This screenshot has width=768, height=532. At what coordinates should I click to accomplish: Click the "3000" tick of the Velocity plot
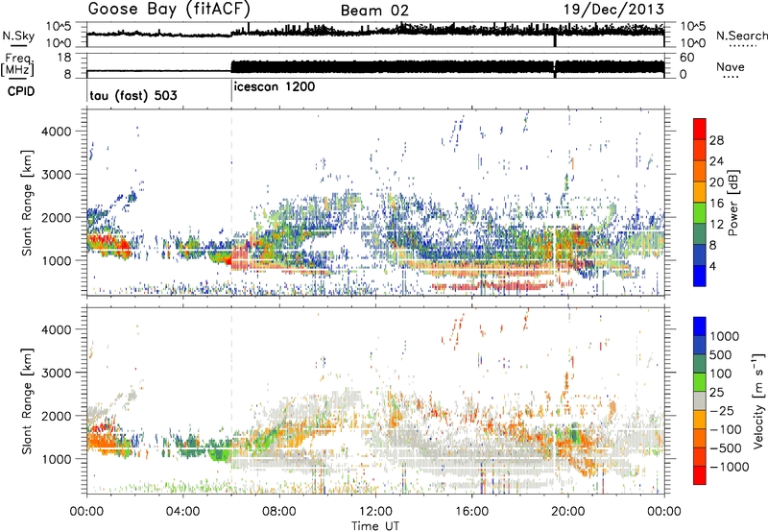[56, 373]
